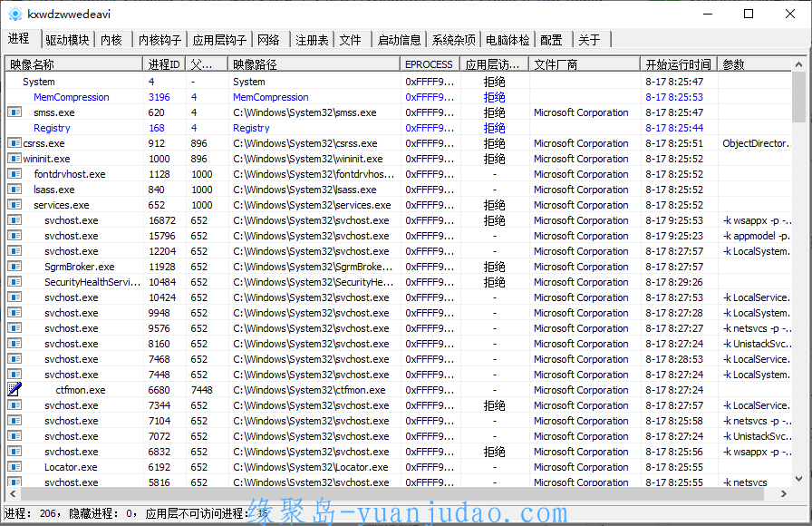This screenshot has width=812, height=526.
Task: Click icon for svchost.exe PID 7072
Action: coord(14,436)
